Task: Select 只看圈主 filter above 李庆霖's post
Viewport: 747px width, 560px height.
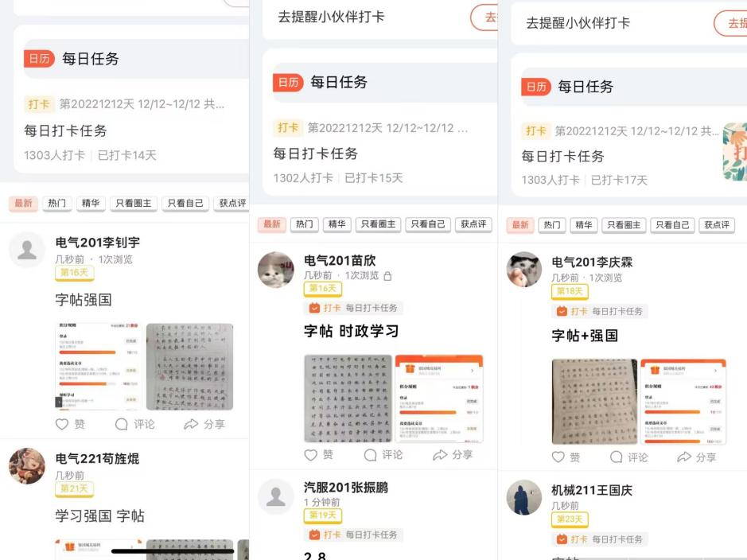Action: 624,225
